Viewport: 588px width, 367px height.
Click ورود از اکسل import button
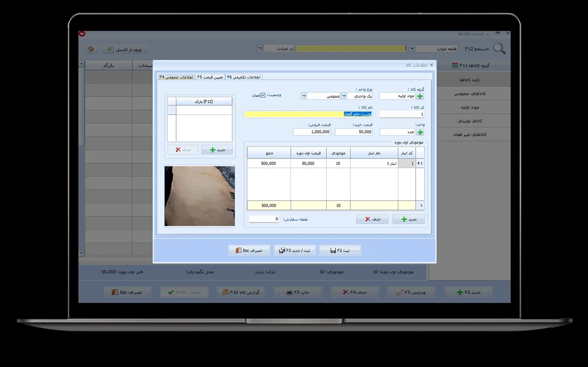point(125,49)
